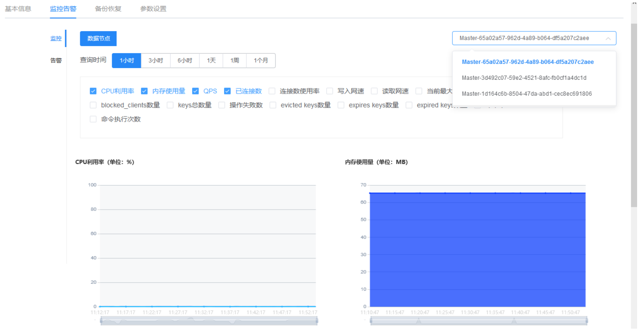Set query time to 6小时
This screenshot has width=644, height=333.
tap(185, 61)
